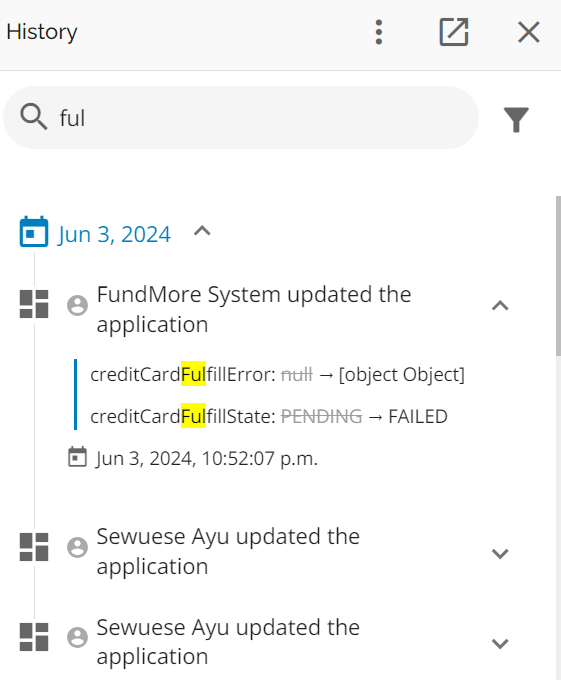Open History in a new window
The height and width of the screenshot is (680, 561).
coord(454,32)
